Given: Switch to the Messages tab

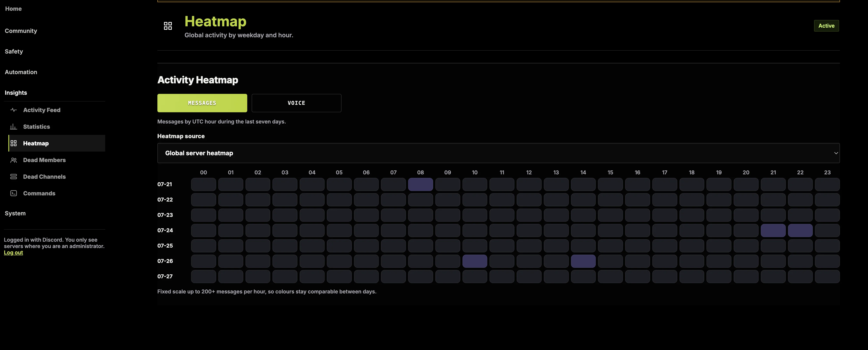Looking at the screenshot, I should coord(202,103).
